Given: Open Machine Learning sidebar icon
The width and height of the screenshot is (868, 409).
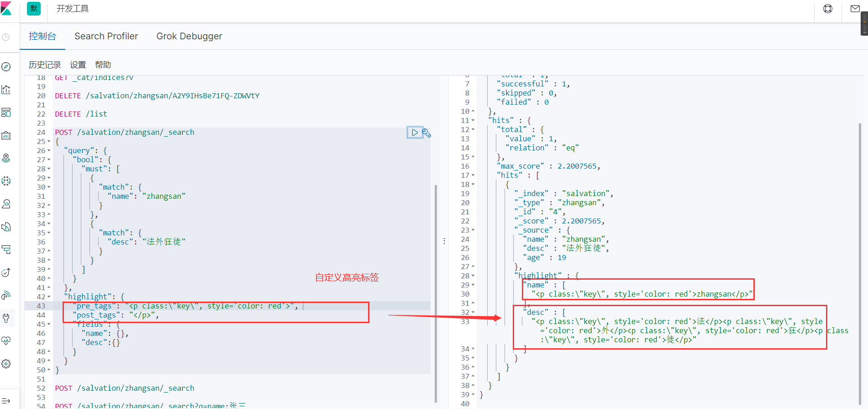Looking at the screenshot, I should [6, 181].
